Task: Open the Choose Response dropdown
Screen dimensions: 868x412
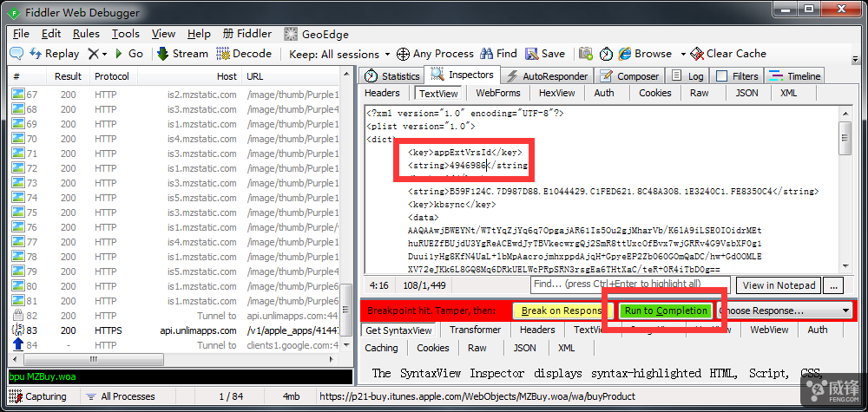Action: (785, 311)
